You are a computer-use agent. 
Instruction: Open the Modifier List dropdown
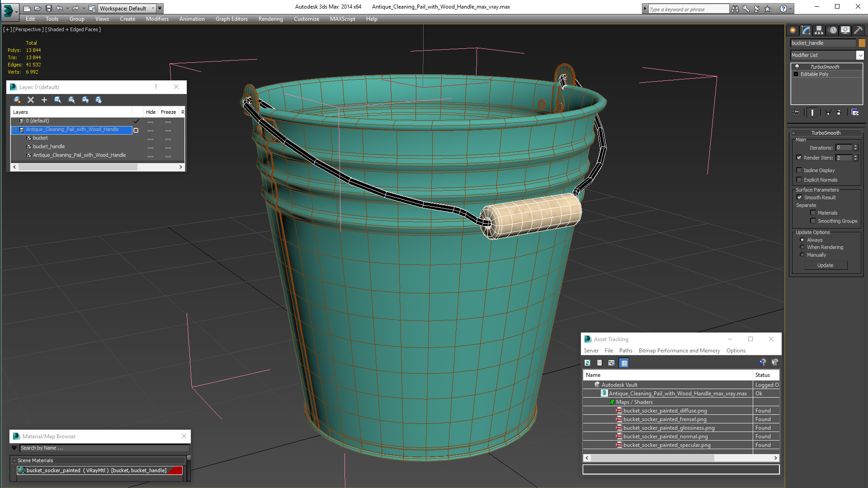coord(860,55)
